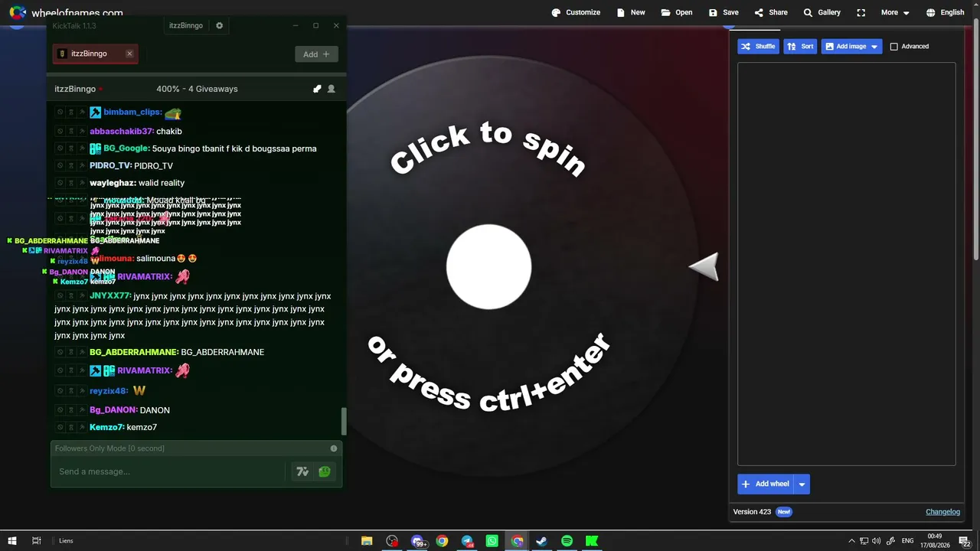The height and width of the screenshot is (551, 980).
Task: Click timeout hourglass on JNYXX77 message
Action: 71,295
